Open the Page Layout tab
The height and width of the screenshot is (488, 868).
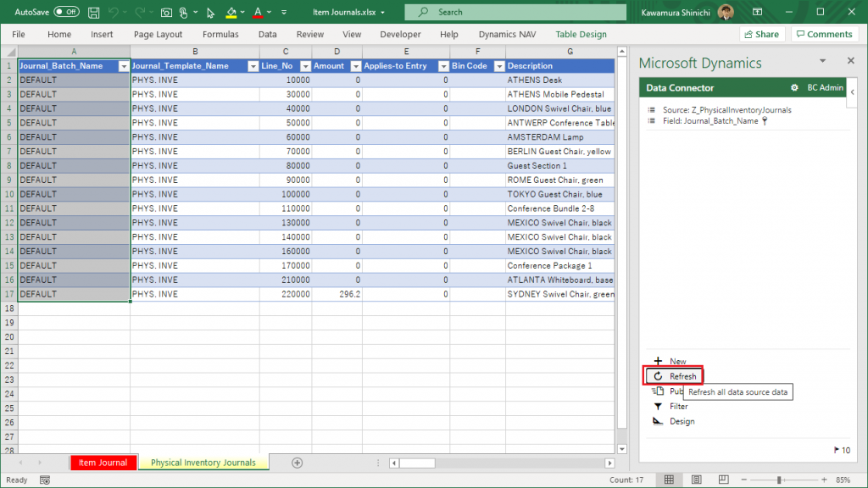pos(158,34)
